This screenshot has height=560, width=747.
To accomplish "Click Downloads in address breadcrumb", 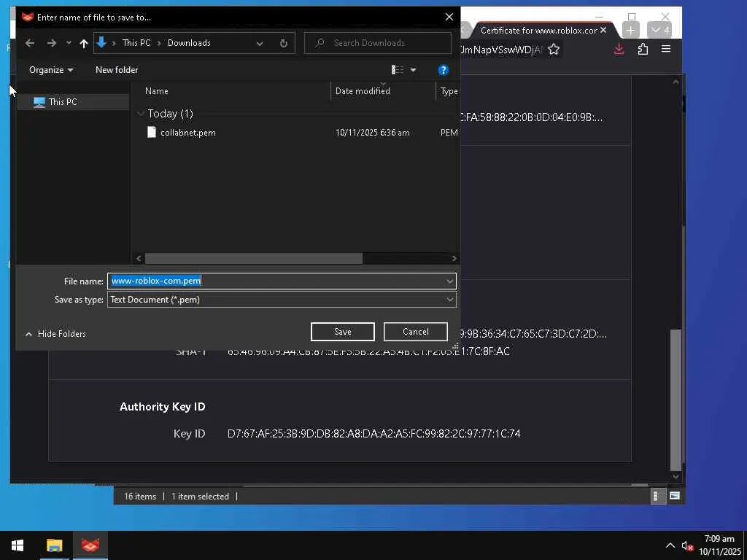I will point(189,43).
